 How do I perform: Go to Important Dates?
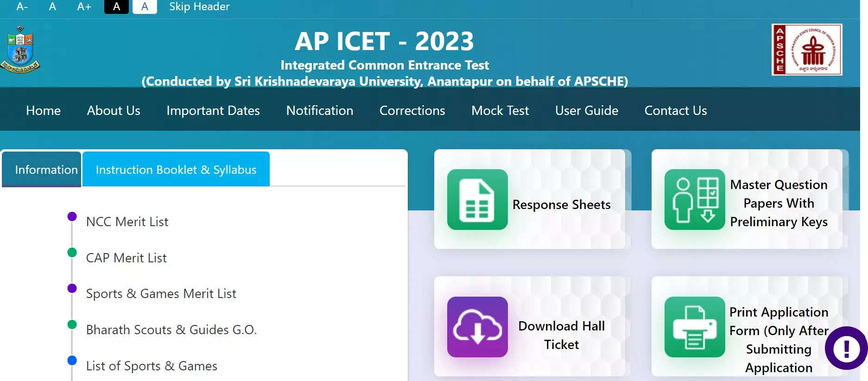(213, 110)
